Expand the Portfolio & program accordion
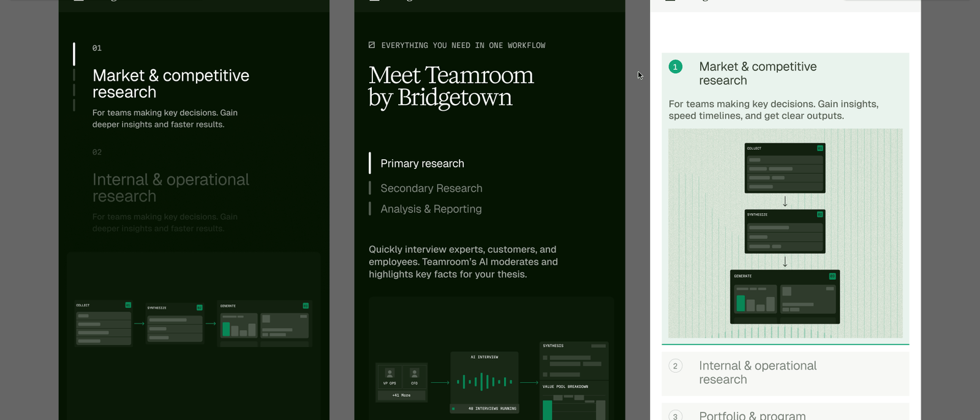980x420 pixels. tap(785, 413)
